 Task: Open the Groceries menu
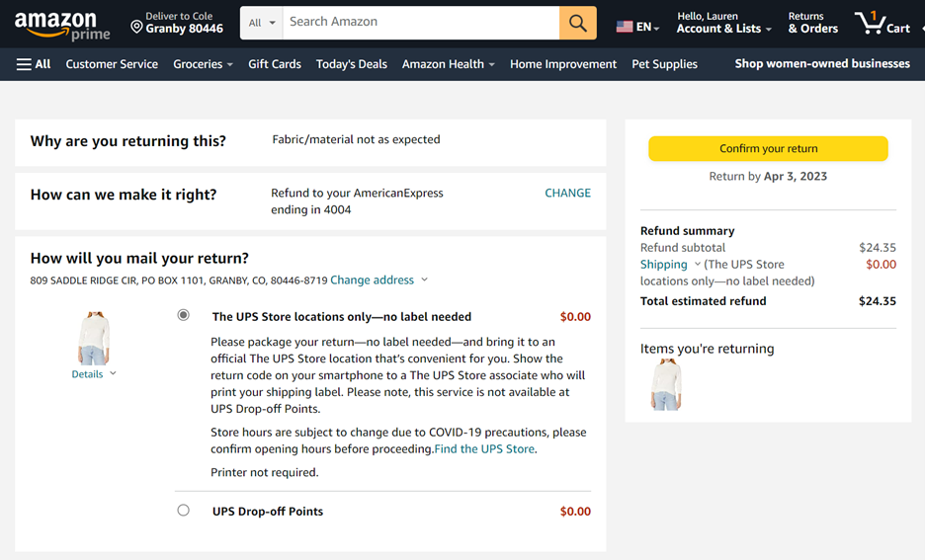203,64
